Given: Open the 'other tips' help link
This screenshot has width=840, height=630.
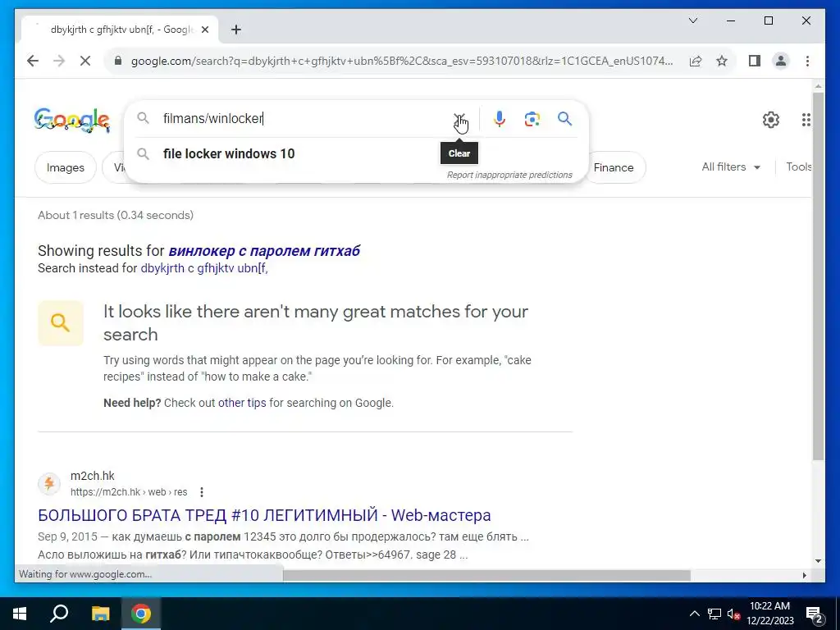Looking at the screenshot, I should tap(242, 403).
